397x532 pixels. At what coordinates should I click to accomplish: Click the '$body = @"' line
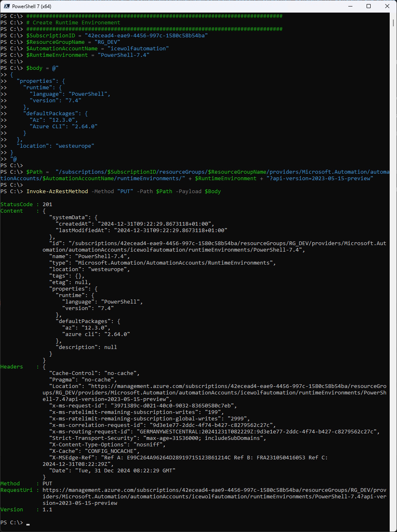[43, 68]
